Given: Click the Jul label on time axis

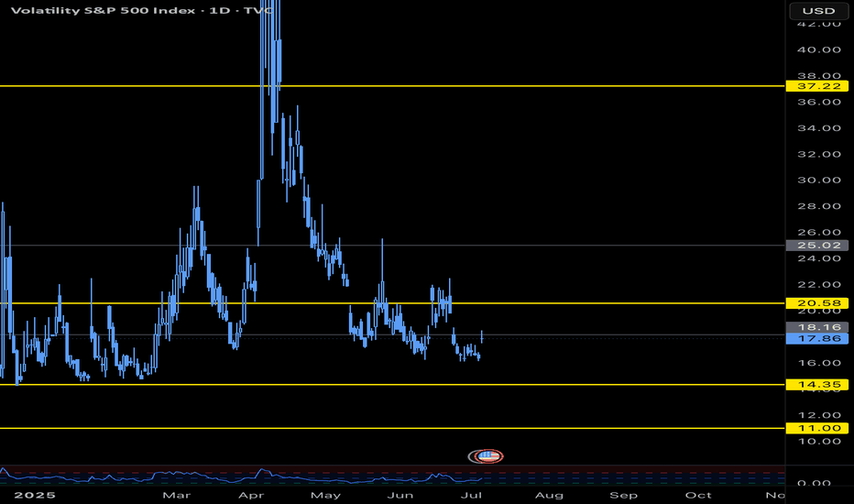Looking at the screenshot, I should [471, 495].
